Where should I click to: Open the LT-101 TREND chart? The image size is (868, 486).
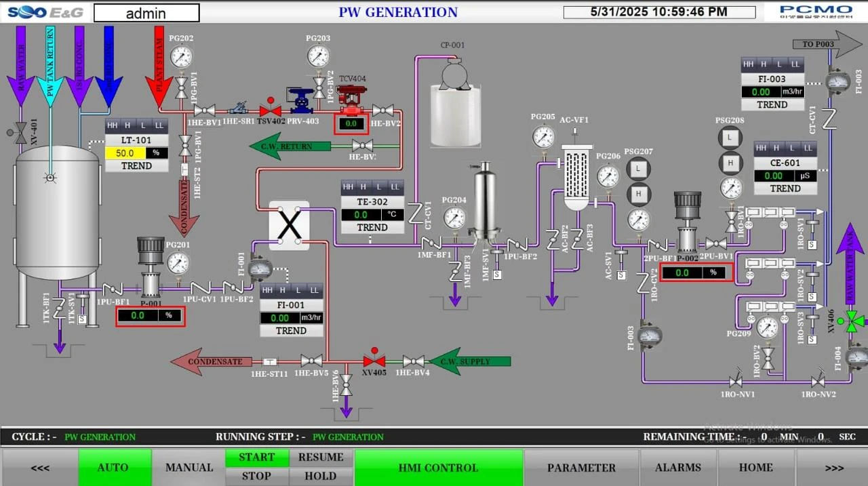point(136,166)
